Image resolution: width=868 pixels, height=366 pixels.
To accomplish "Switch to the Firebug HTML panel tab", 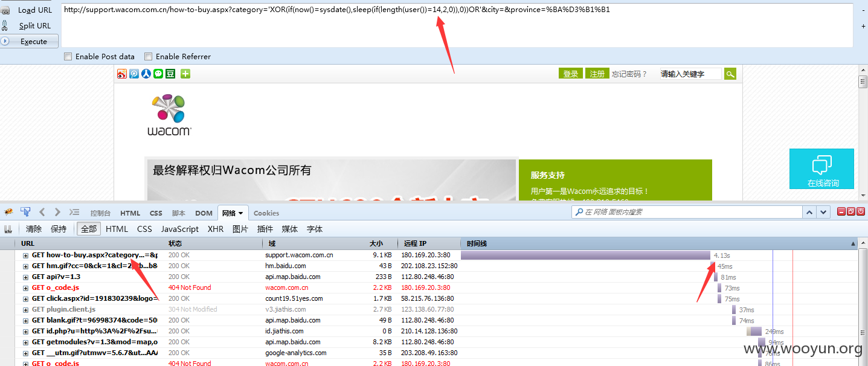I will pyautogui.click(x=130, y=213).
